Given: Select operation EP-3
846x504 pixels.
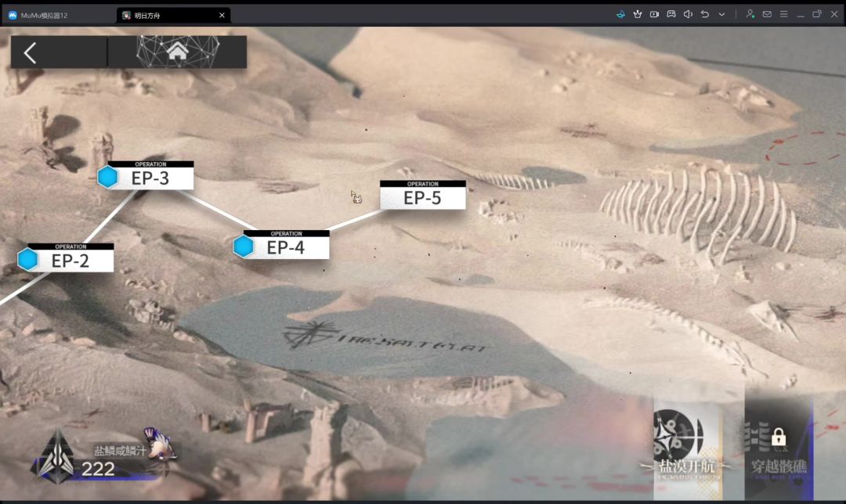Looking at the screenshot, I should click(146, 175).
